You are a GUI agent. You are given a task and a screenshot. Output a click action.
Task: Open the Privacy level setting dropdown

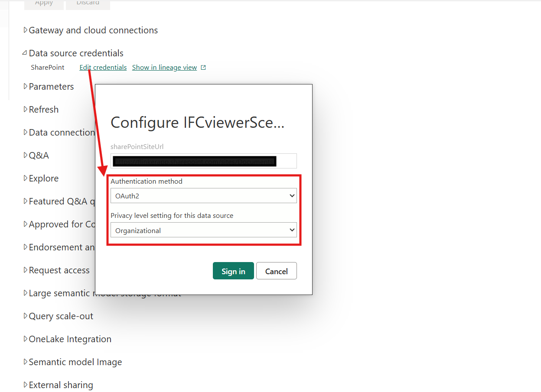click(x=204, y=230)
